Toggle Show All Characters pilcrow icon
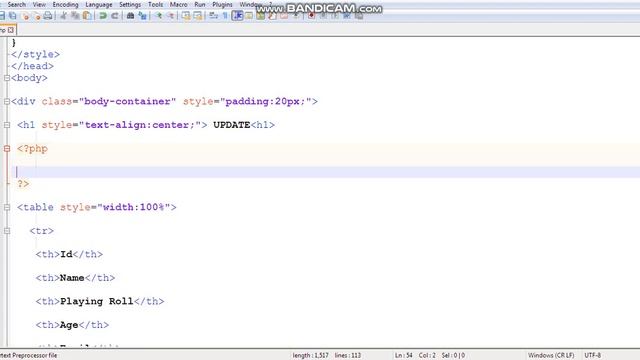 [225, 16]
